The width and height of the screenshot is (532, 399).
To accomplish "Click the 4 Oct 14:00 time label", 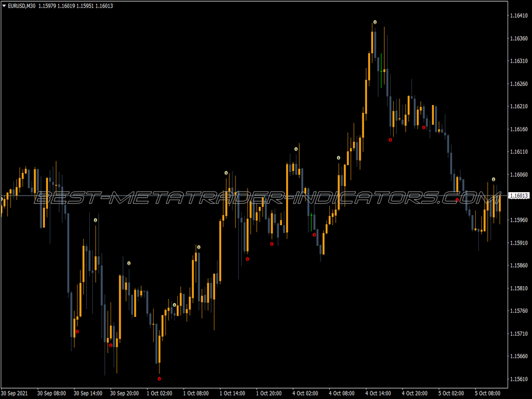I will click(x=378, y=393).
